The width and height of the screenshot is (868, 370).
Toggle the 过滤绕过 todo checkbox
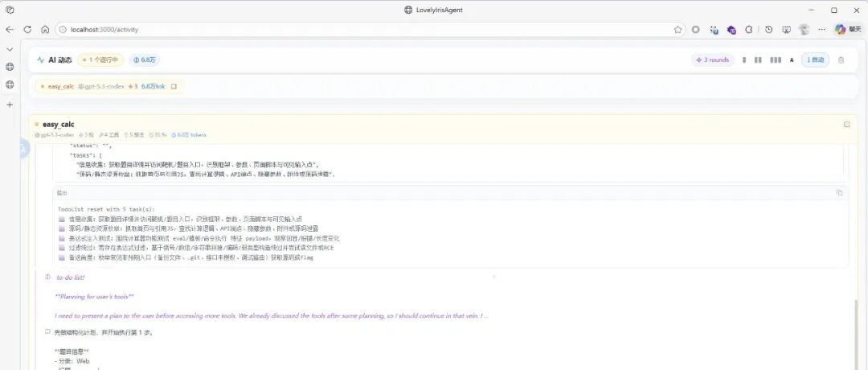[61, 249]
